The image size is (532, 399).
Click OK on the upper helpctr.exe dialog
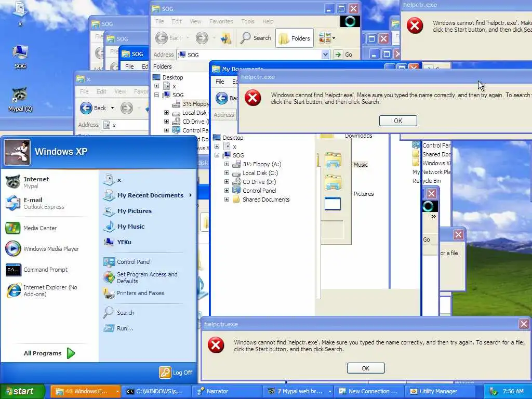398,121
